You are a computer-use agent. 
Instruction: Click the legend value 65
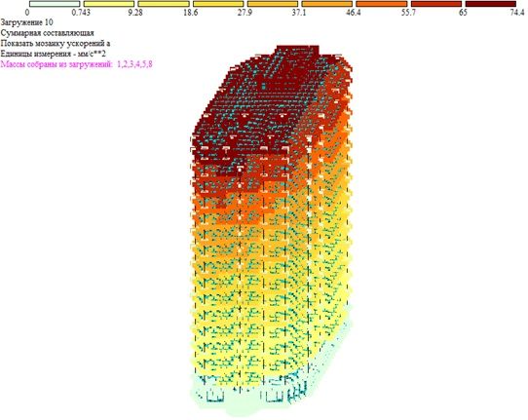coord(464,13)
